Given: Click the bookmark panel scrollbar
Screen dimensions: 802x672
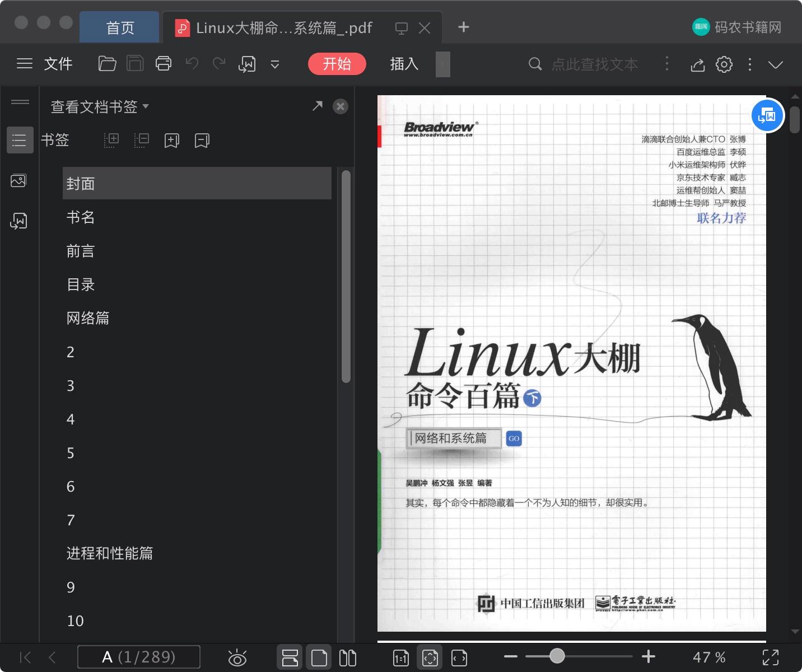Looking at the screenshot, I should coord(346,276).
